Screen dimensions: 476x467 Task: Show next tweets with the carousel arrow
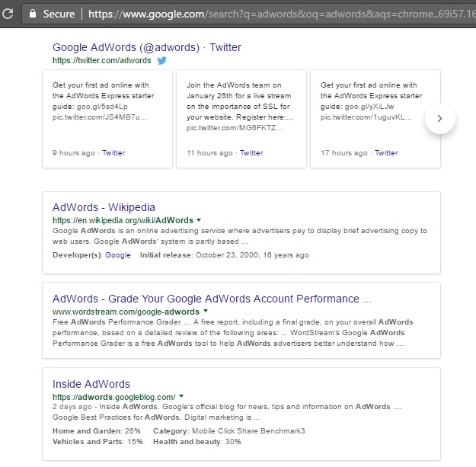click(x=440, y=118)
